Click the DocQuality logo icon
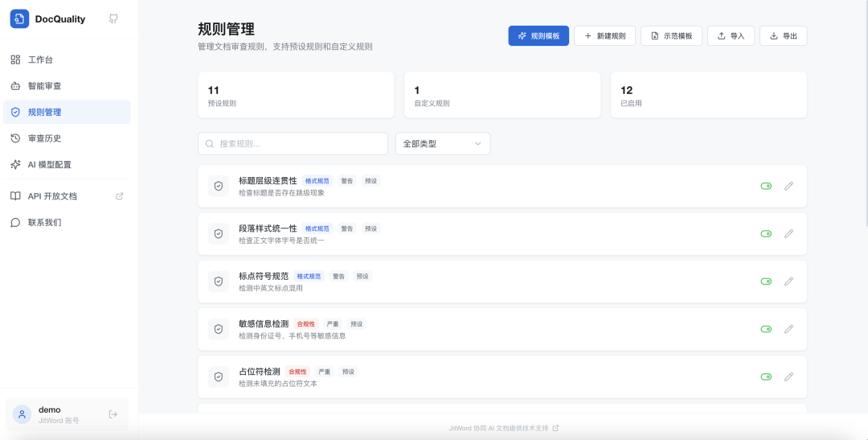 [x=19, y=19]
